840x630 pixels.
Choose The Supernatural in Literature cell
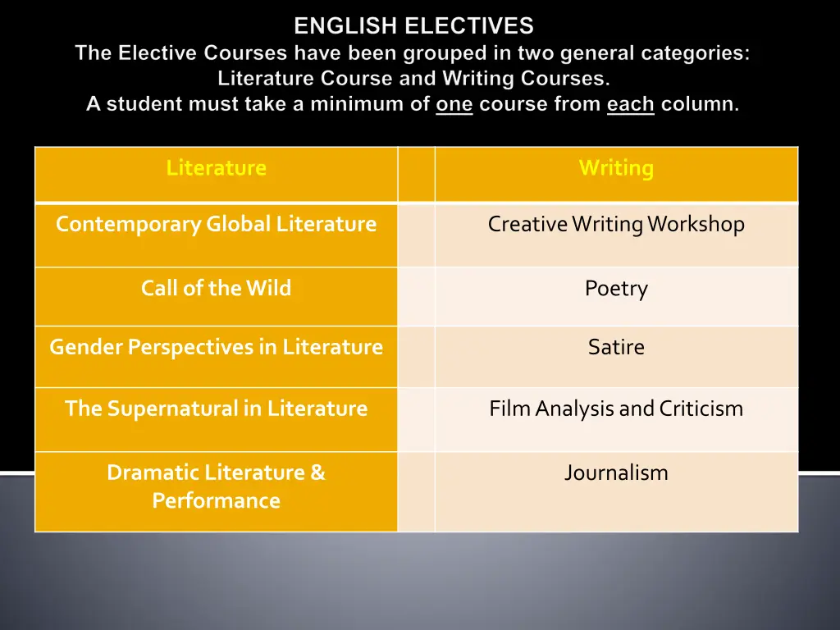pos(216,409)
